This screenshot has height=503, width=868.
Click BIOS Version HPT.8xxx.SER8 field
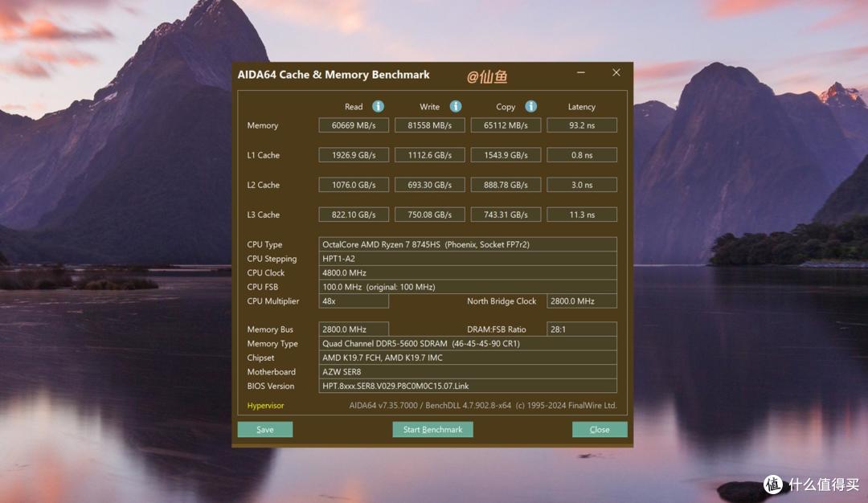click(468, 386)
